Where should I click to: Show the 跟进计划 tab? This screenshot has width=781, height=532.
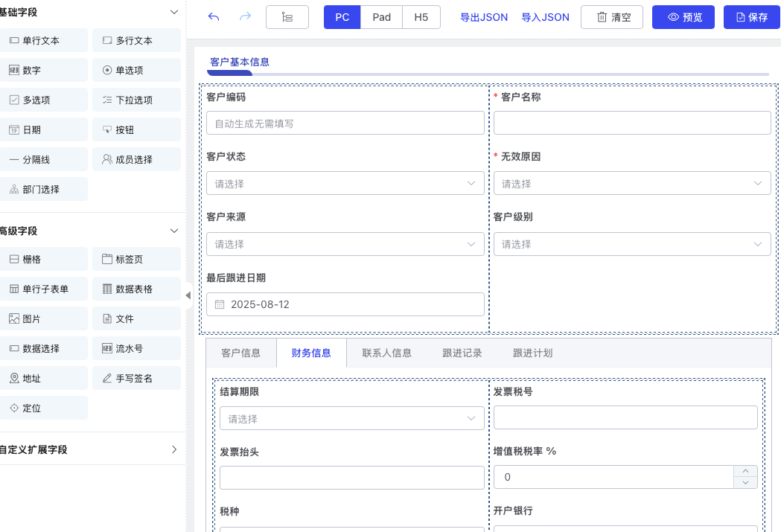[533, 353]
